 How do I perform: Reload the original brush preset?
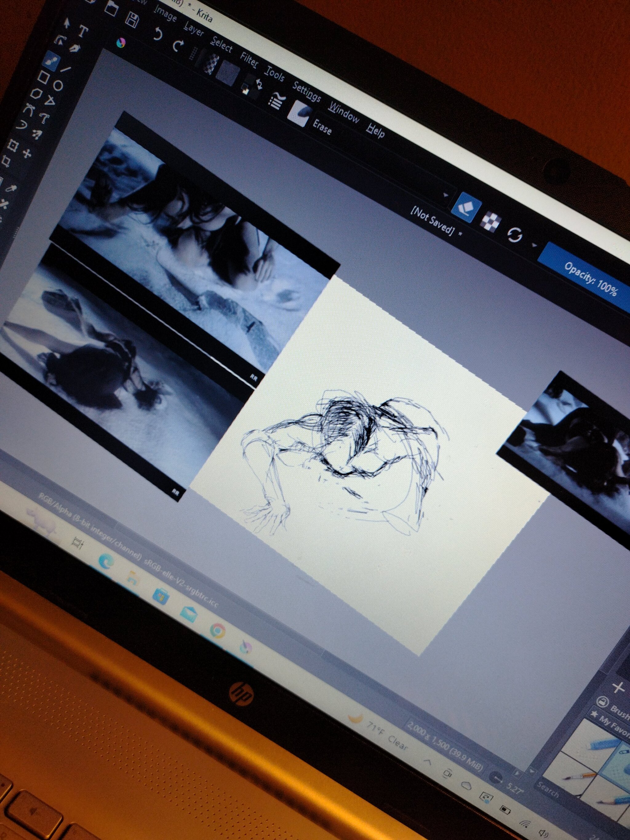tap(515, 235)
